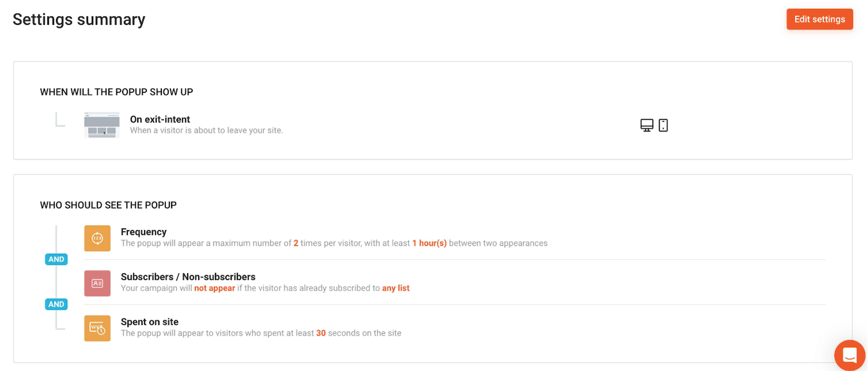The height and width of the screenshot is (371, 868).
Task: Toggle the first AND condition badge
Action: click(56, 259)
